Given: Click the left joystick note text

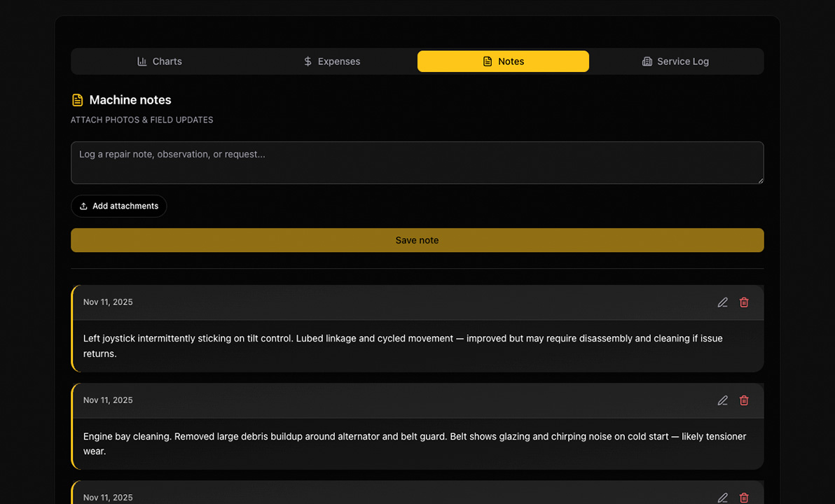Looking at the screenshot, I should 403,346.
